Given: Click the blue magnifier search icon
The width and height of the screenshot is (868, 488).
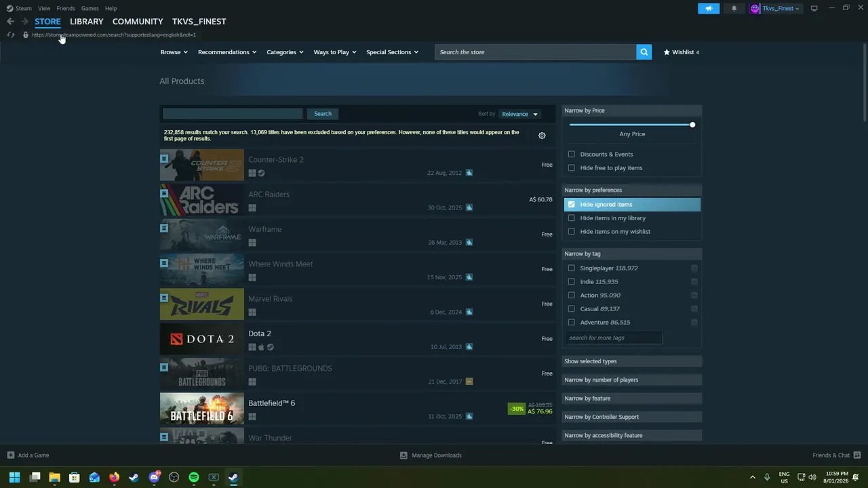Looking at the screenshot, I should pyautogui.click(x=644, y=52).
